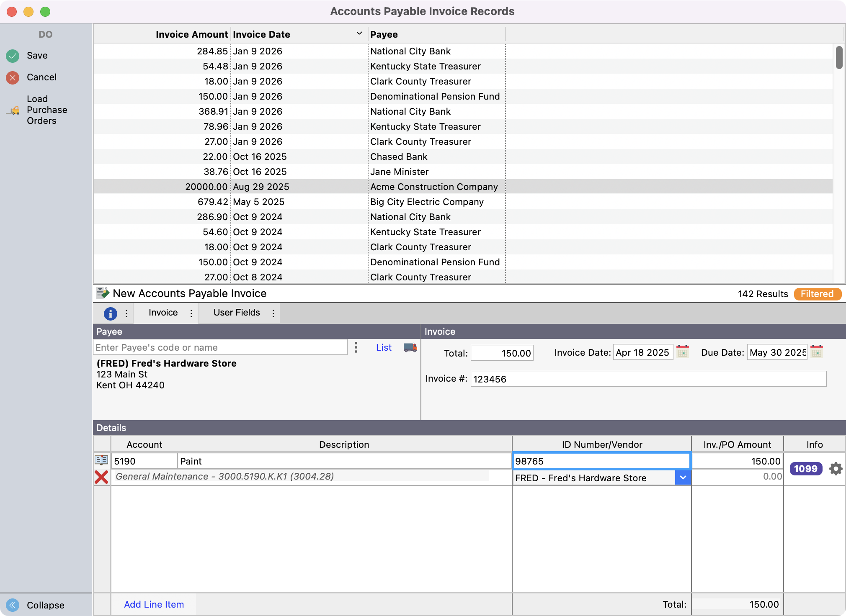Click the account lookup icon by 5190
846x616 pixels.
point(101,460)
